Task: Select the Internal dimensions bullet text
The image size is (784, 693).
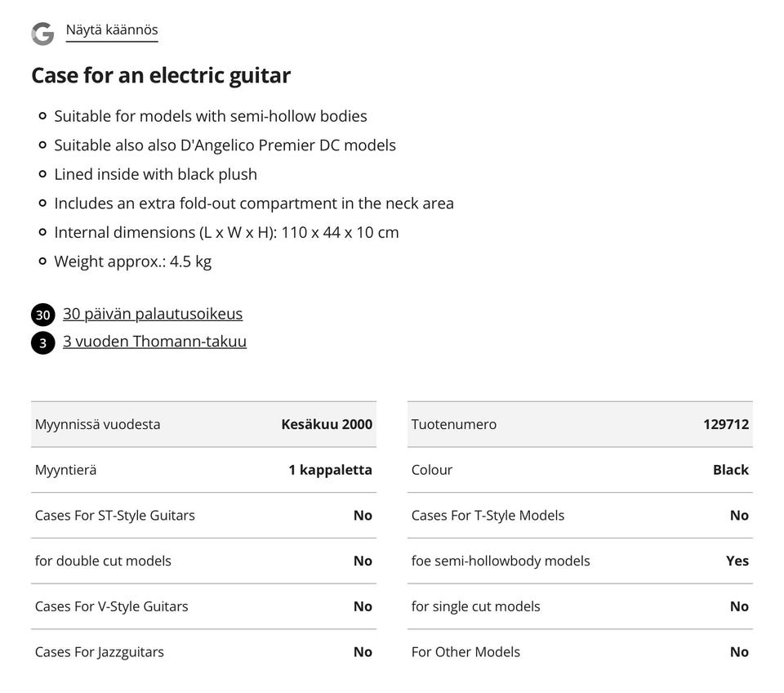Action: [x=226, y=233]
